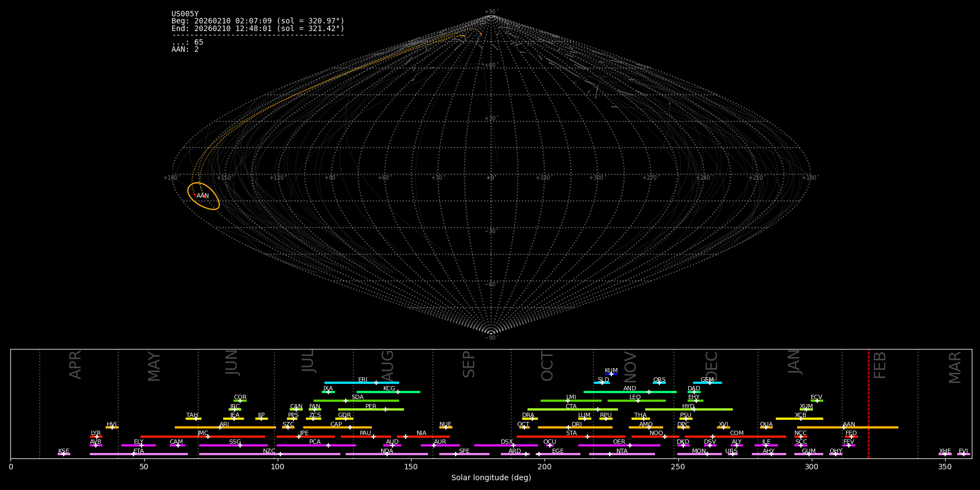Select the DRA shower label
This screenshot has width=980, height=490.
[x=528, y=415]
